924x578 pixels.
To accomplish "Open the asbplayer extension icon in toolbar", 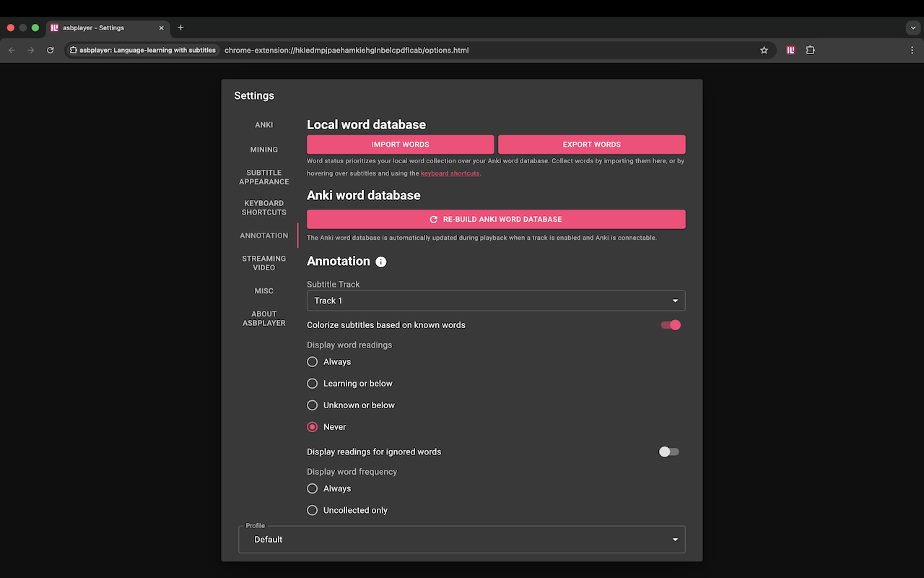I will (790, 50).
